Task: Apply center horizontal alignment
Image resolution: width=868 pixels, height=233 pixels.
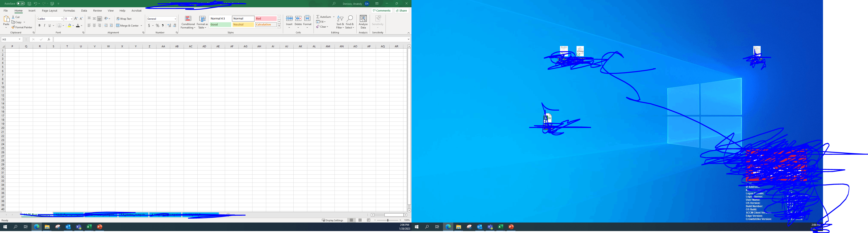Action: (94, 25)
